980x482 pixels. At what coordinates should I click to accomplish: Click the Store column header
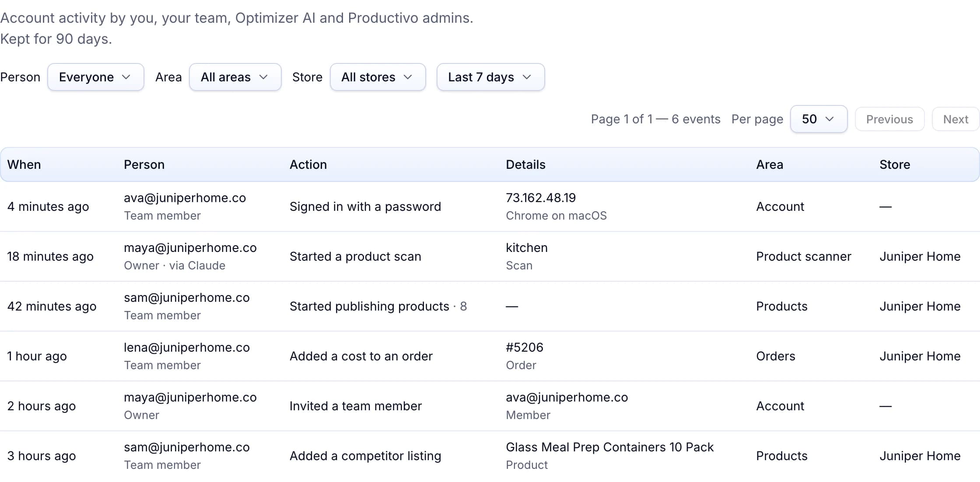[895, 164]
